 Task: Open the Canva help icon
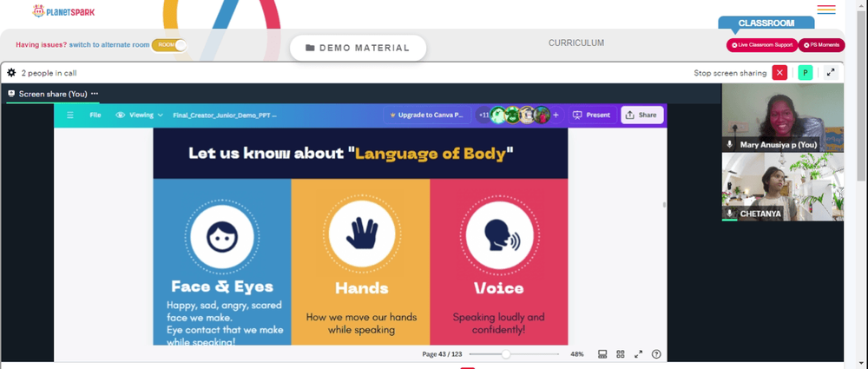[656, 354]
